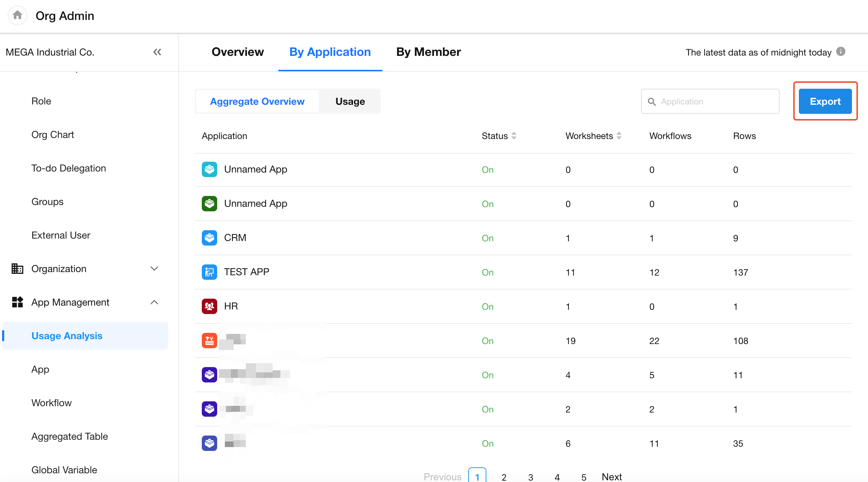The width and height of the screenshot is (868, 482).
Task: Focus the Application search input
Action: coord(710,101)
